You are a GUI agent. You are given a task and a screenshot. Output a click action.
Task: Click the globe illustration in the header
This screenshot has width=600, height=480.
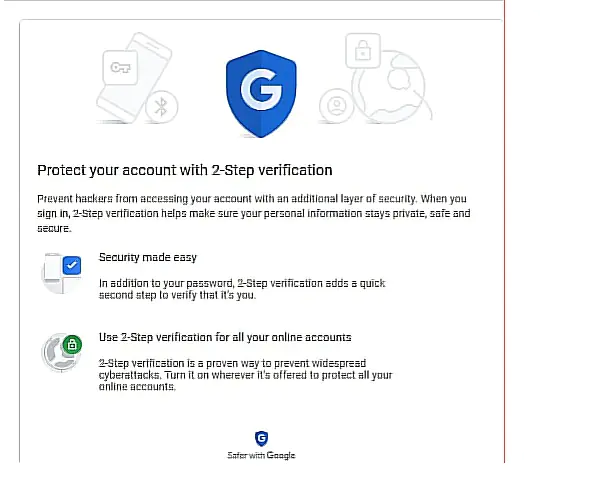[x=390, y=85]
